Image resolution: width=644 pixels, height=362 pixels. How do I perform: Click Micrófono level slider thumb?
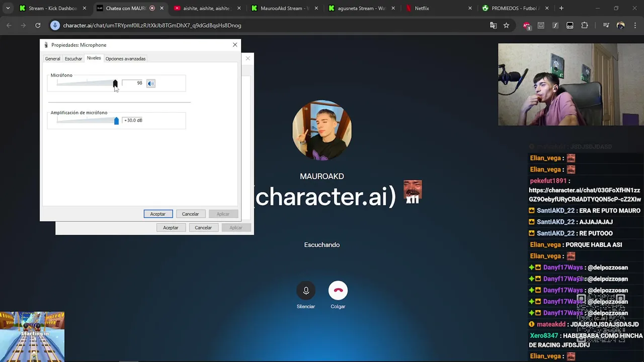115,83
